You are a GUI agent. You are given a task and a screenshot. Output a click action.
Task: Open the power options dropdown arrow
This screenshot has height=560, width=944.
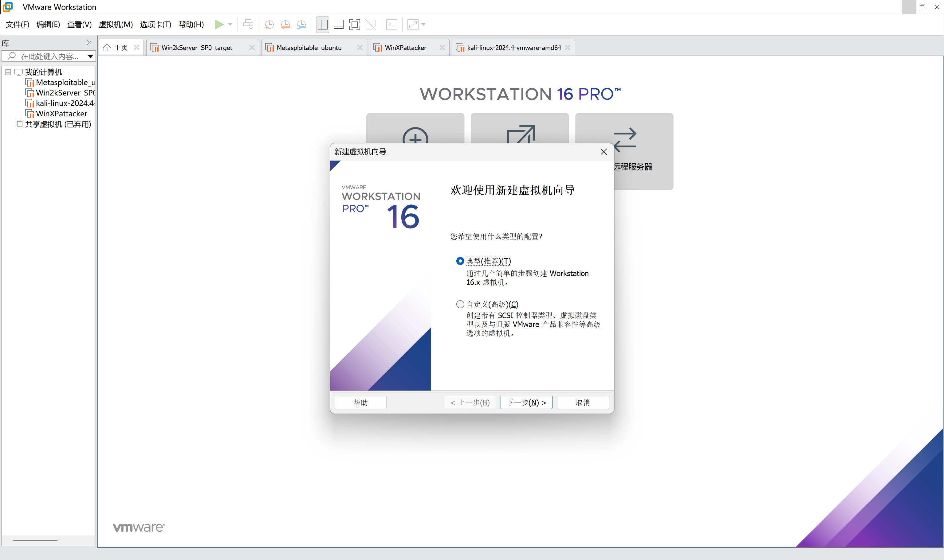pos(230,25)
